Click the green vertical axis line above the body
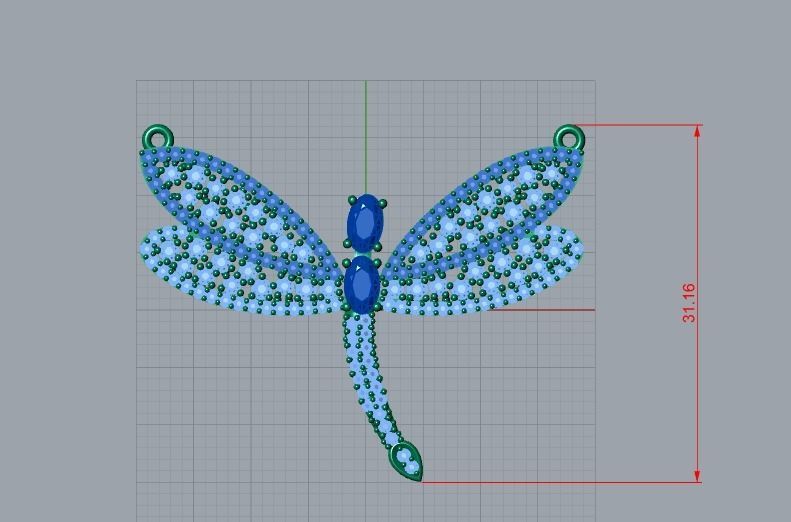 pos(366,137)
